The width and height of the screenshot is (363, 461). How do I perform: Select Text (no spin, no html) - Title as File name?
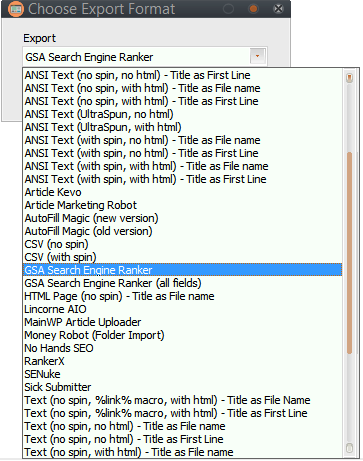[183, 426]
